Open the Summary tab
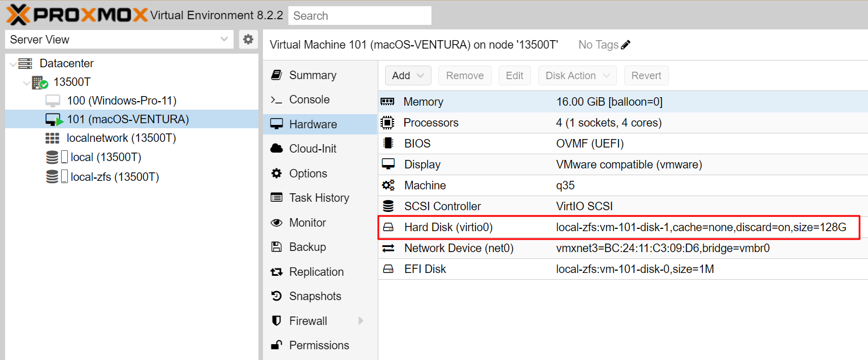 [x=320, y=75]
